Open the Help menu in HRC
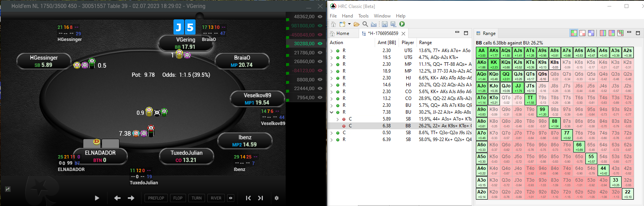644x206 pixels. point(401,16)
